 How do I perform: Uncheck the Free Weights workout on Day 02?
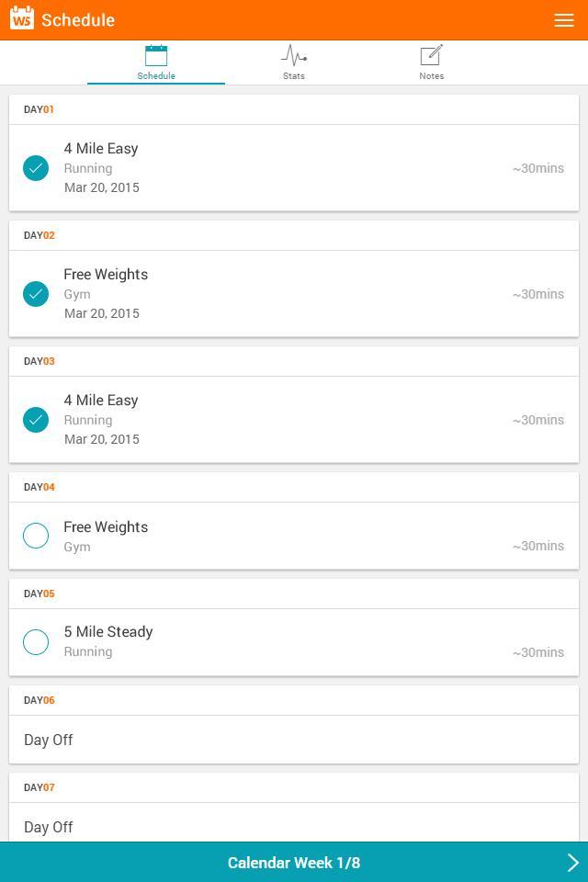pos(36,294)
